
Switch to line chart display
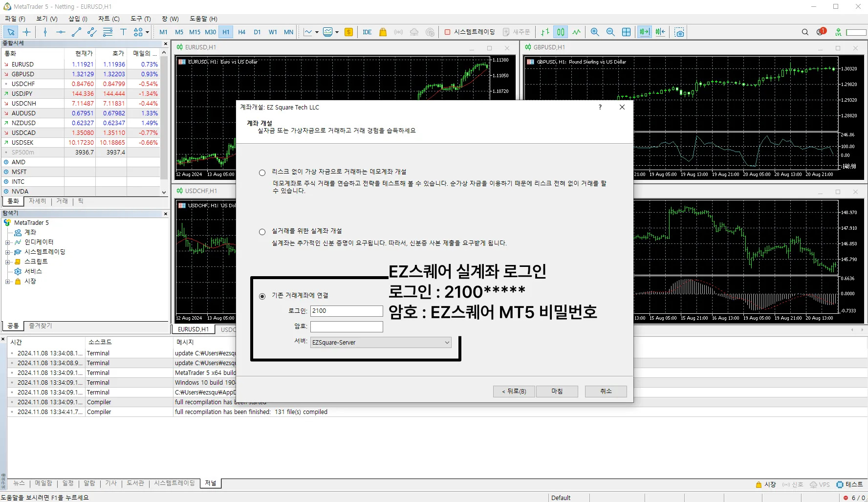(x=577, y=32)
